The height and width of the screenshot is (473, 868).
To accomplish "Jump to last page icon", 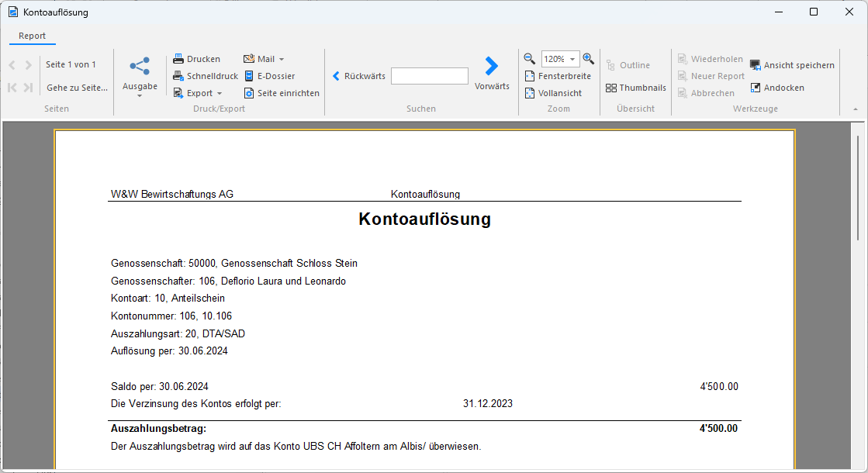I will point(28,88).
